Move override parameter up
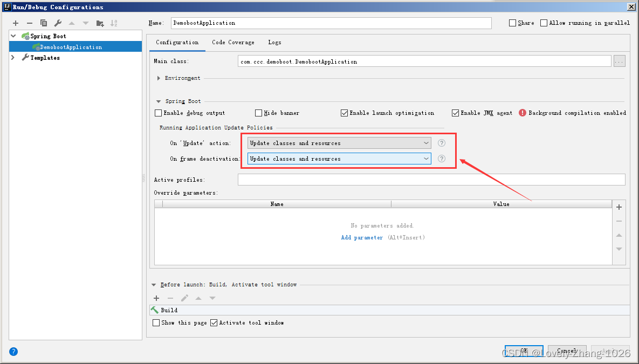 [x=619, y=235]
